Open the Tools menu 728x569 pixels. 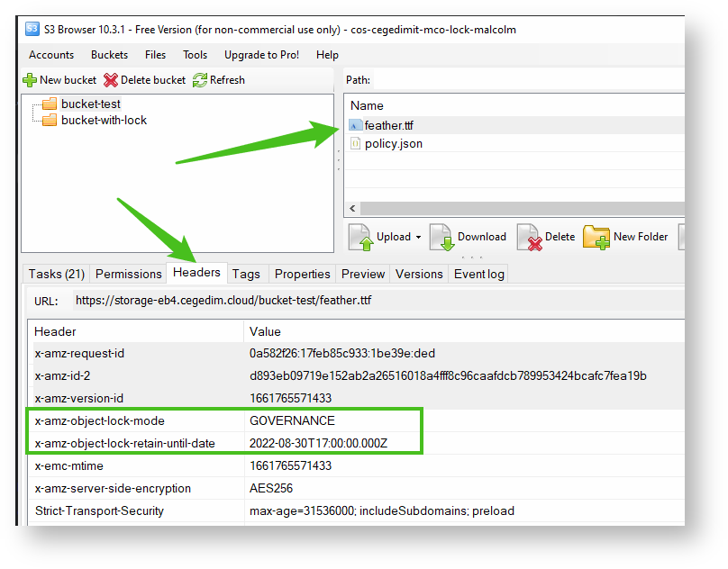pos(195,55)
